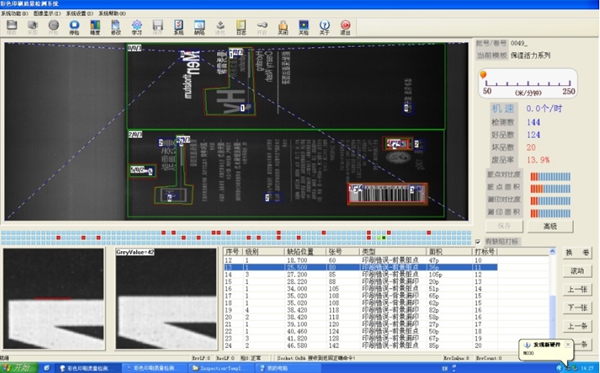The image size is (600, 373).
Task: Click the 脏点面积 sensitivity level bar
Action: pos(550,189)
